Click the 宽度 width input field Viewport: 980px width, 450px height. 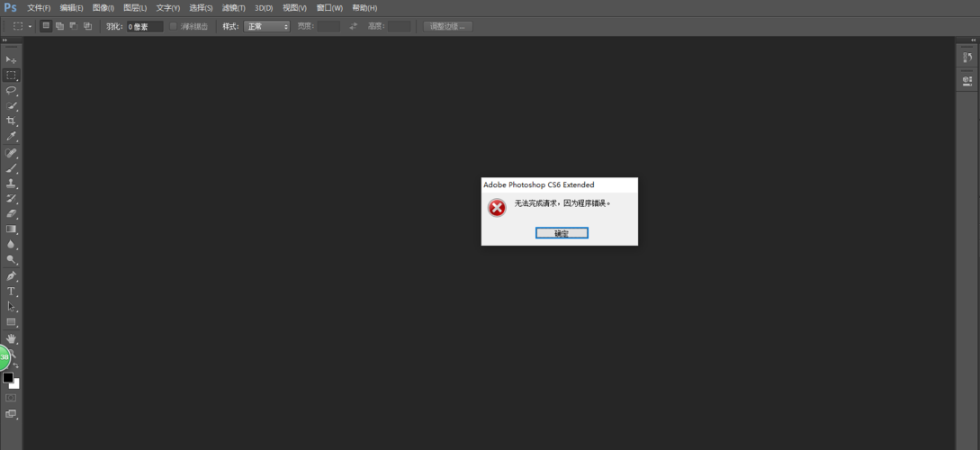point(328,26)
